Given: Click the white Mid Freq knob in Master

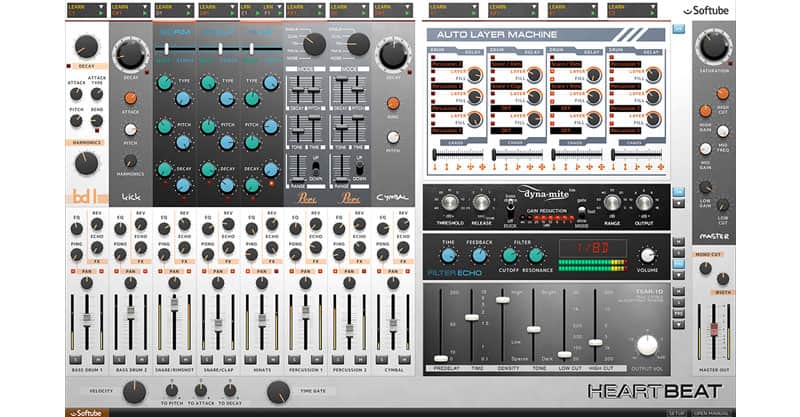Looking at the screenshot, I should (722, 131).
